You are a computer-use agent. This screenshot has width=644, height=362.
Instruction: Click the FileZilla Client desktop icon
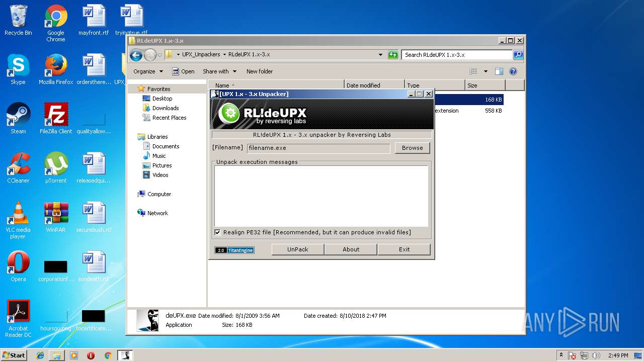[56, 119]
